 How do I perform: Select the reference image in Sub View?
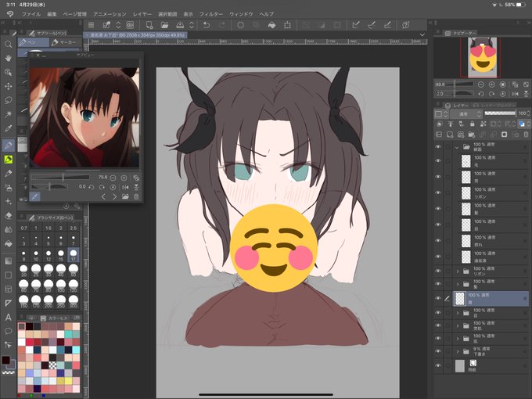pos(84,117)
